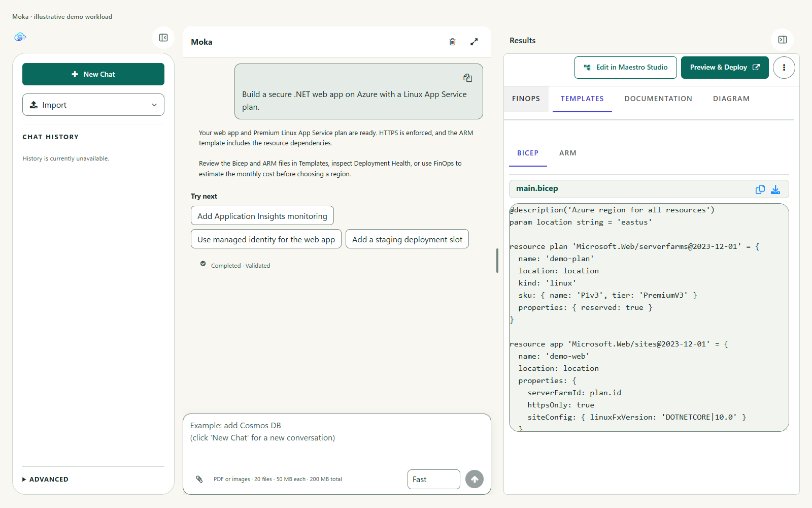Open the Documentation tab
The width and height of the screenshot is (812, 508).
pyautogui.click(x=658, y=99)
